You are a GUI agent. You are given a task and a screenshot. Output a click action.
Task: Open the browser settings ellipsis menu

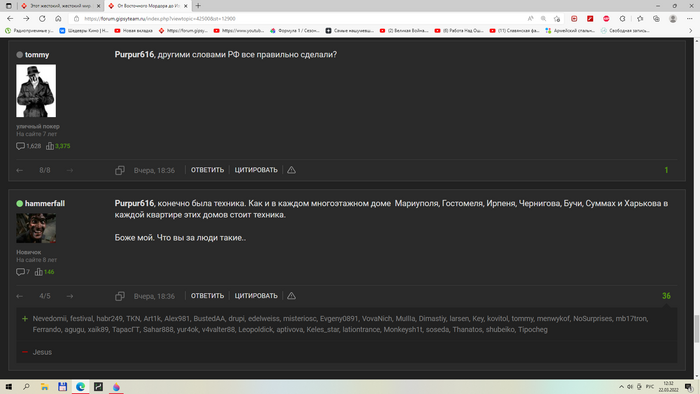(690, 19)
